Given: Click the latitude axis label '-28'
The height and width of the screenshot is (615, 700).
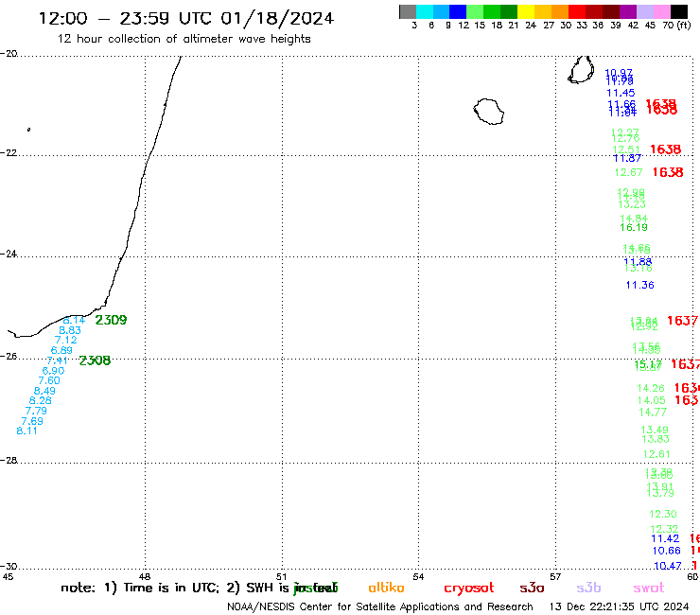Looking at the screenshot, I should (x=9, y=460).
